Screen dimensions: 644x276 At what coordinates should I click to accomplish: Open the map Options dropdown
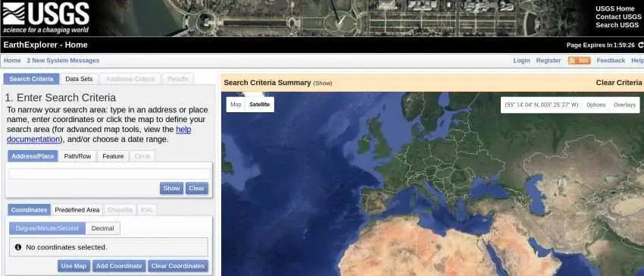(596, 105)
